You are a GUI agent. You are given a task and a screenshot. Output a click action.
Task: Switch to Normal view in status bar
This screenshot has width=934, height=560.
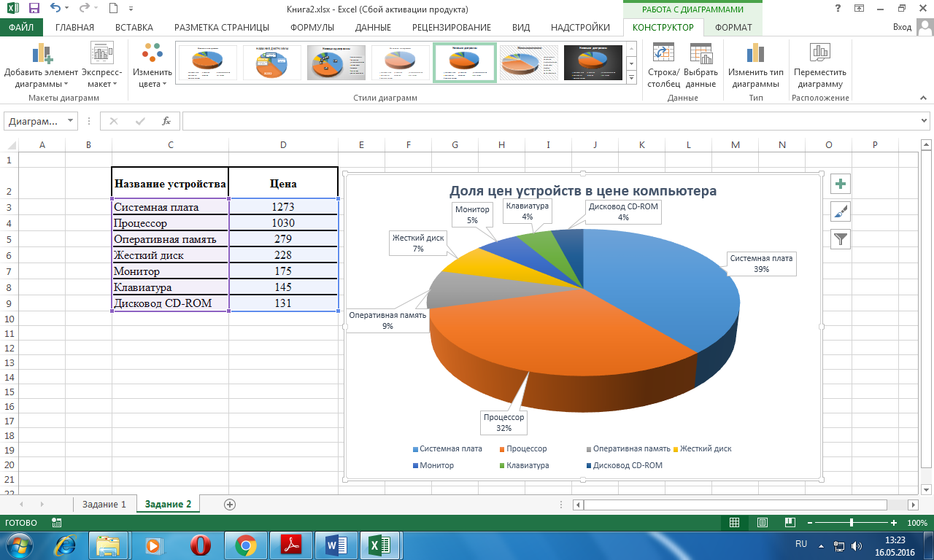tap(735, 523)
